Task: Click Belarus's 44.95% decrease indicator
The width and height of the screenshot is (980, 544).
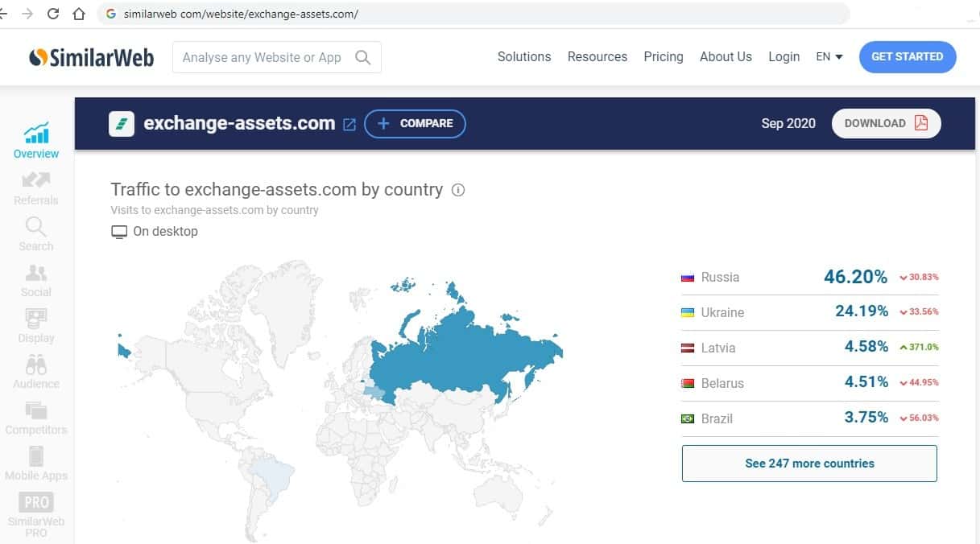Action: point(919,384)
